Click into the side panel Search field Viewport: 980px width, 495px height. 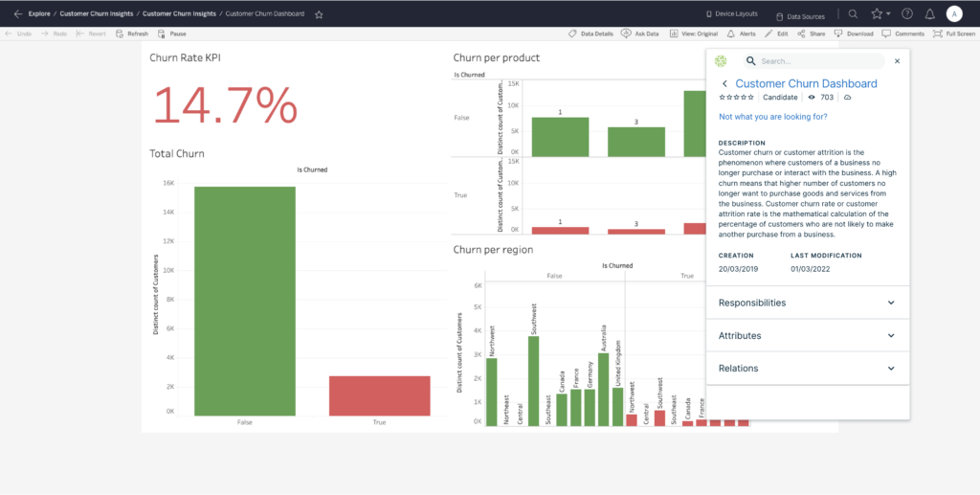[813, 61]
